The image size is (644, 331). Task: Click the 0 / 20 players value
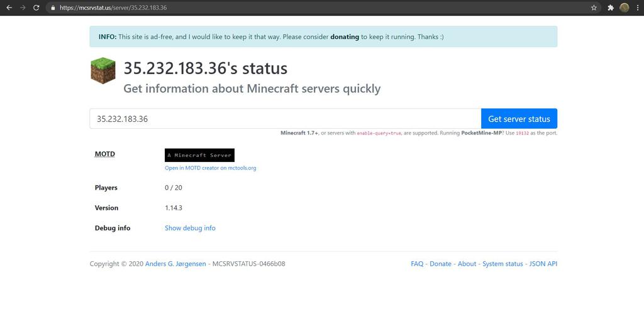(x=174, y=188)
